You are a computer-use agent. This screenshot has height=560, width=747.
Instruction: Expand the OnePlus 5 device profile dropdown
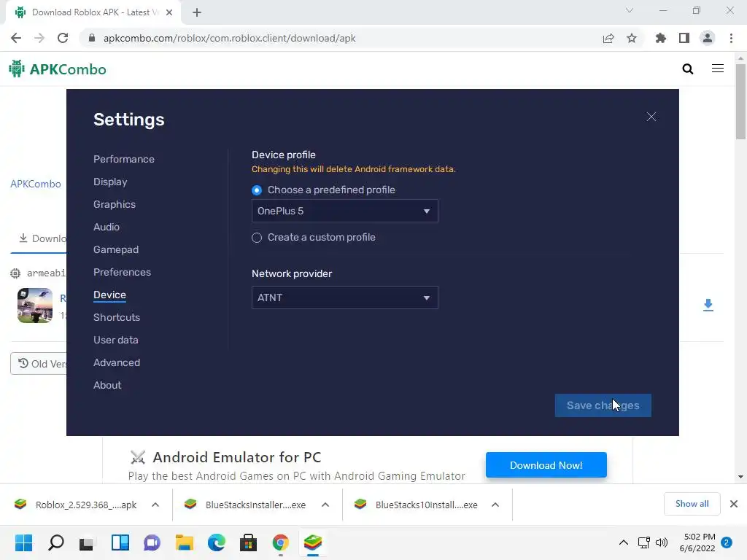tap(344, 211)
